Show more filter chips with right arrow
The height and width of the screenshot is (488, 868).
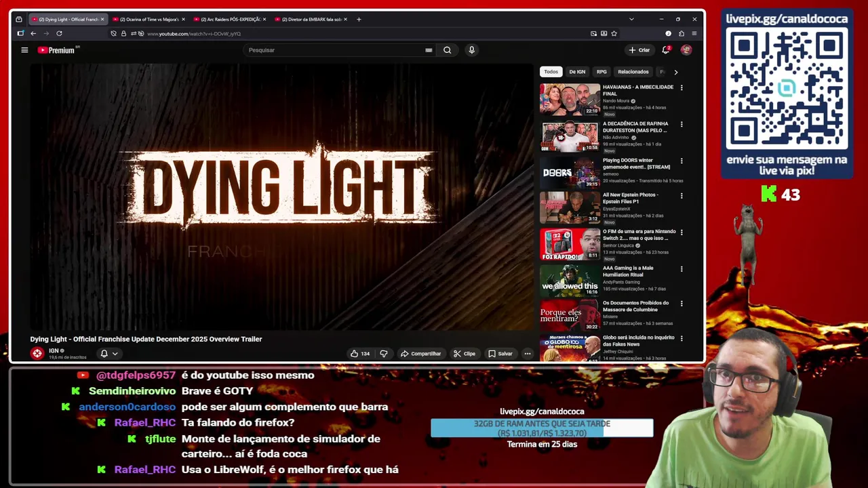[x=675, y=71]
